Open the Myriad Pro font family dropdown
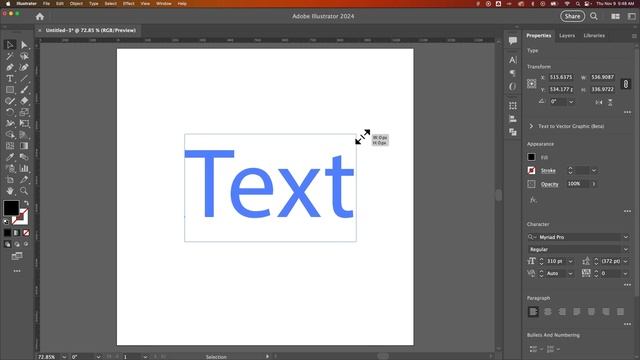 (x=626, y=237)
